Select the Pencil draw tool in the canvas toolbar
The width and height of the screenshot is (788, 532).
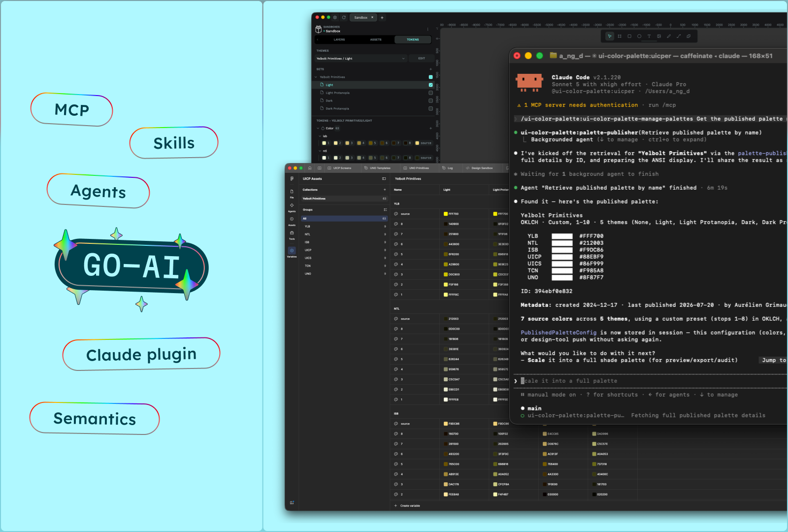point(669,36)
